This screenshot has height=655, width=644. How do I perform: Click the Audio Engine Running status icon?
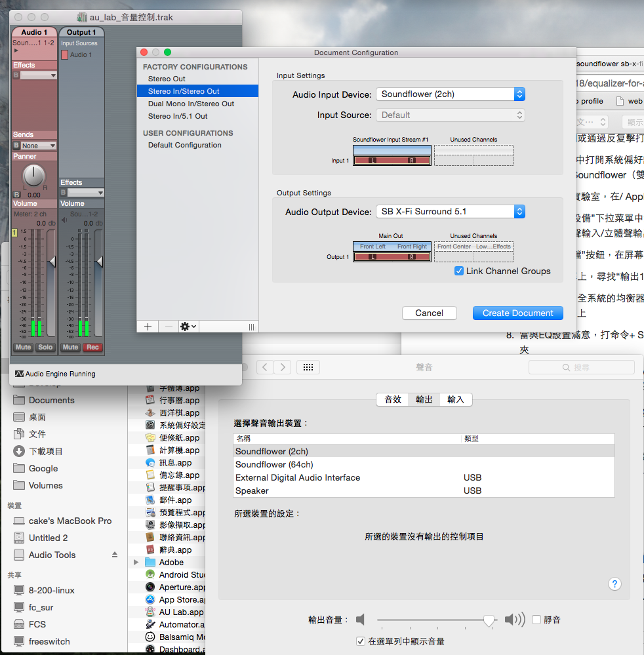point(19,374)
